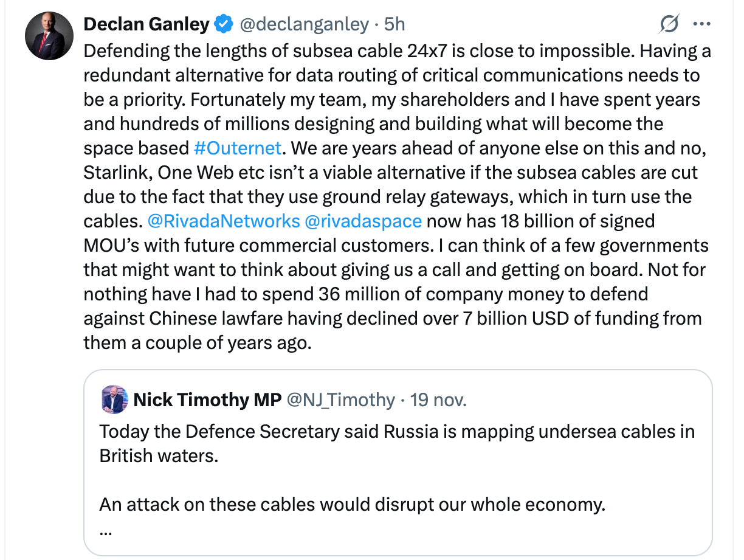Open Declan Ganley's profile picture

[49, 36]
